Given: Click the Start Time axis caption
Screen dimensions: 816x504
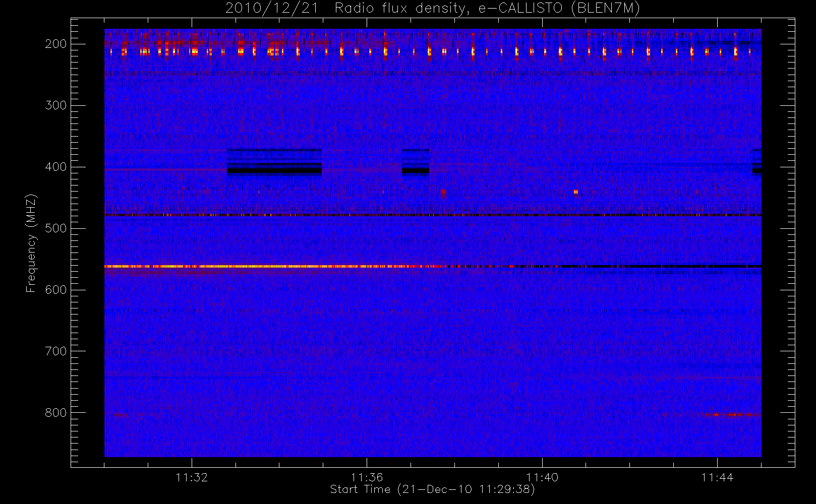Looking at the screenshot, I should pos(433,489).
